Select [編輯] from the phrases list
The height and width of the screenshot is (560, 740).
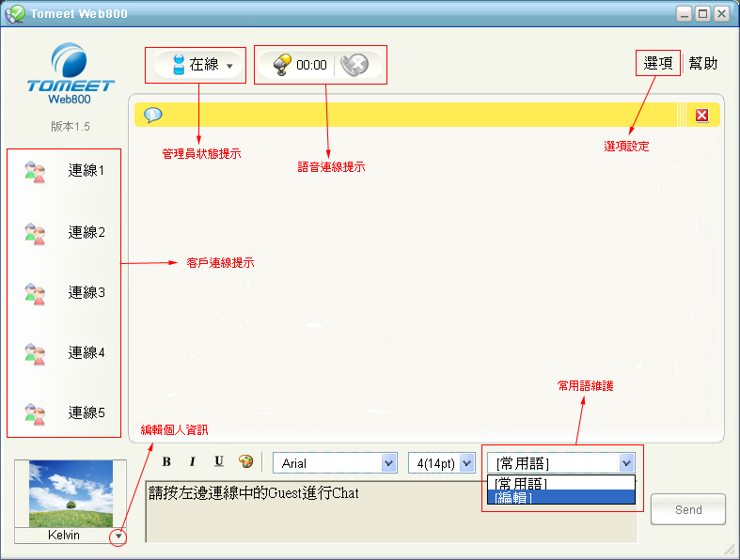point(560,498)
